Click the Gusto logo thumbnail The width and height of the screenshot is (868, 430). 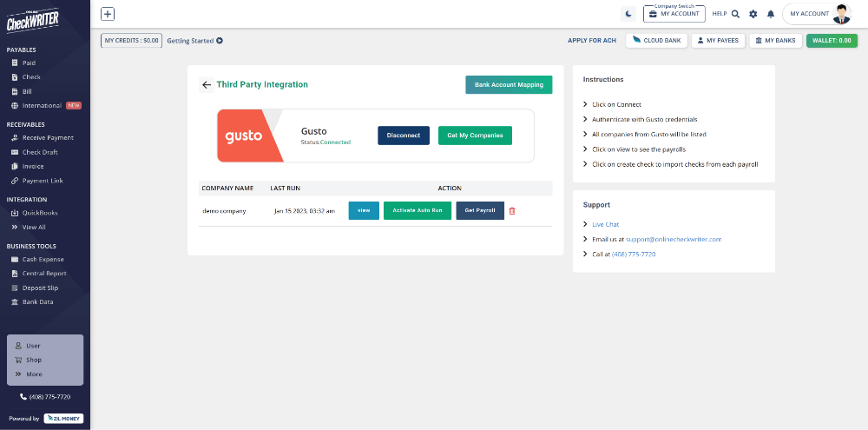[250, 136]
